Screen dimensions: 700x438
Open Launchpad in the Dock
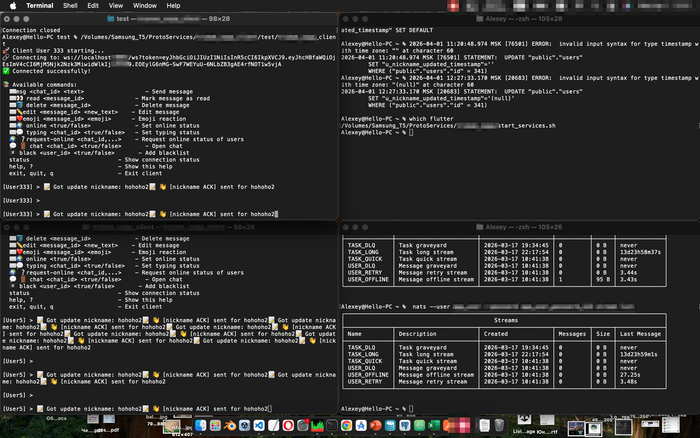point(215,425)
